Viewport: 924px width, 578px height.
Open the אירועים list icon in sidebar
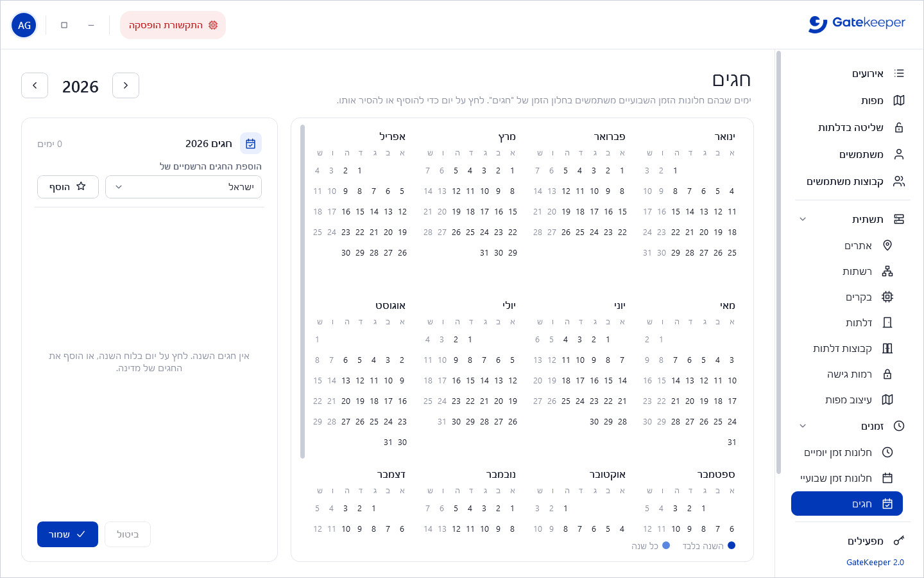pos(899,74)
